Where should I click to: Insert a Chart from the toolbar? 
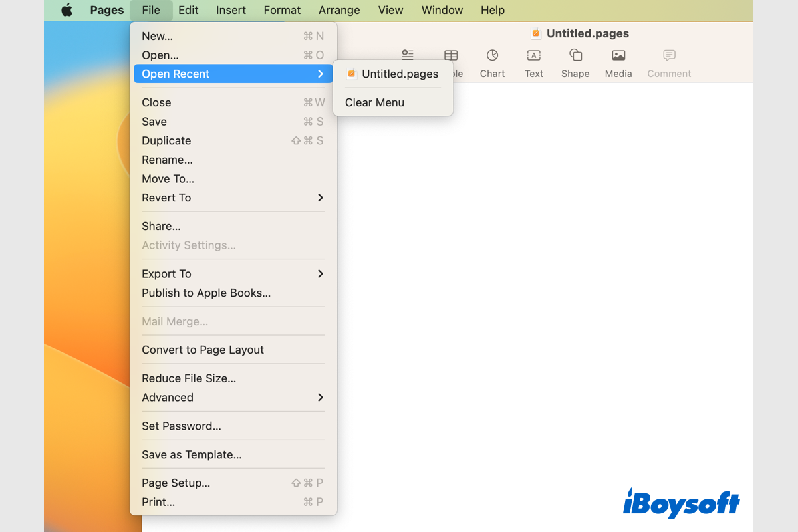[492, 63]
